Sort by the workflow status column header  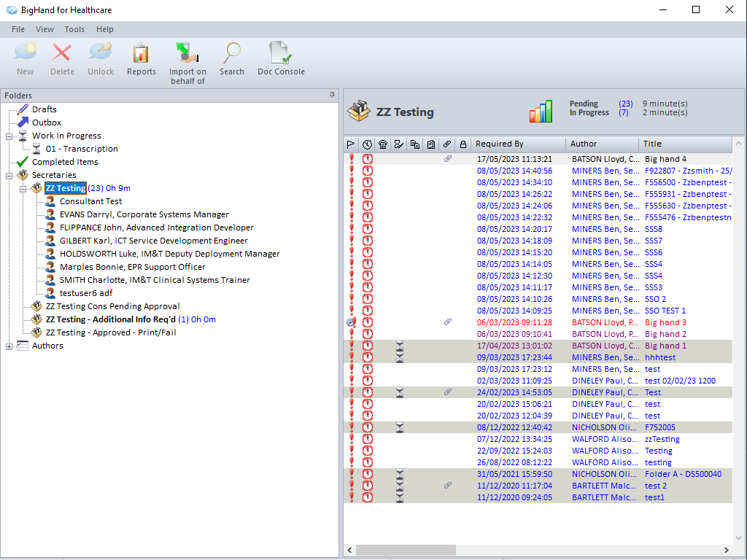pos(399,144)
